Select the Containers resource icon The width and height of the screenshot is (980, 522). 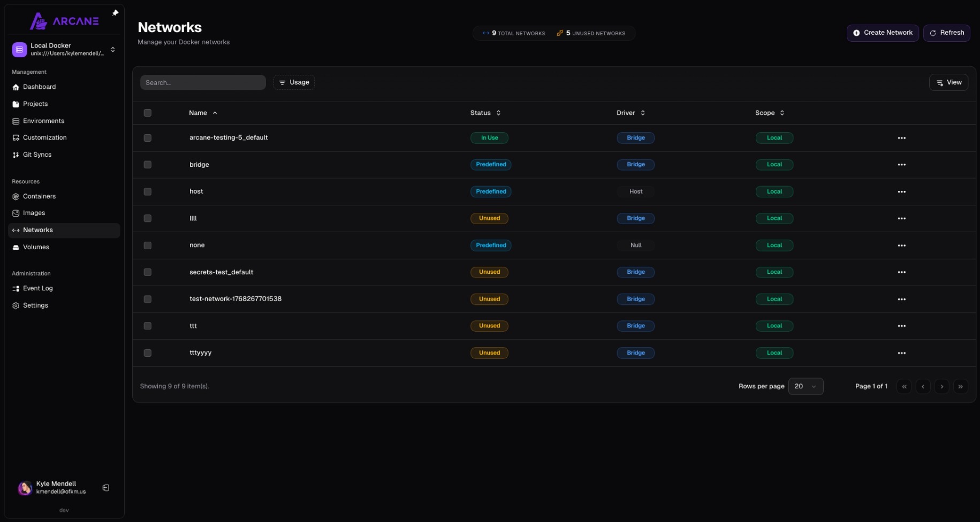point(16,196)
